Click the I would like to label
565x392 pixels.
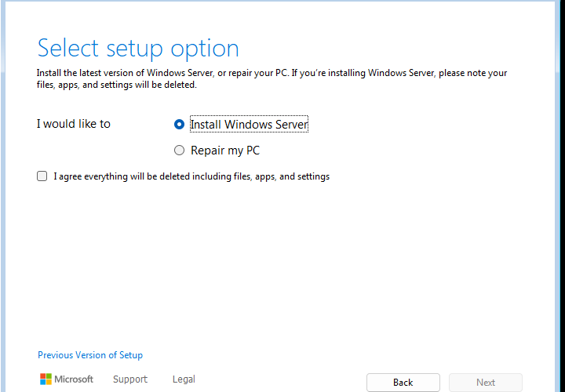click(74, 124)
